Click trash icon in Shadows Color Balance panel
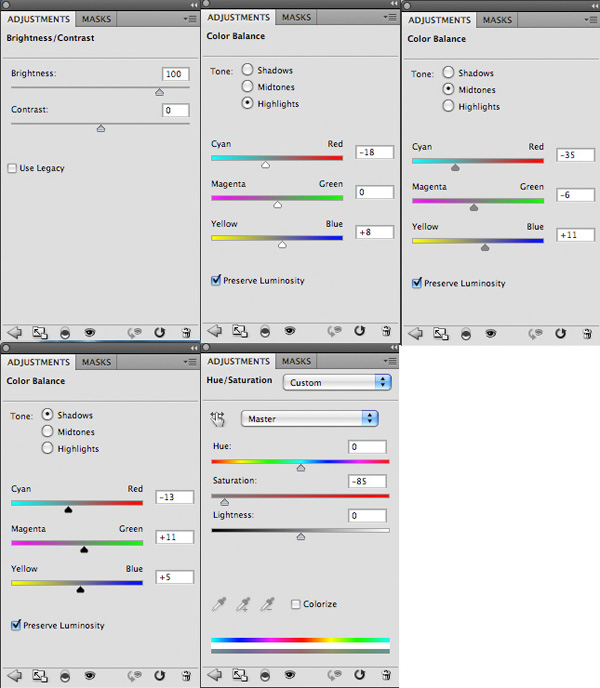 click(x=186, y=676)
